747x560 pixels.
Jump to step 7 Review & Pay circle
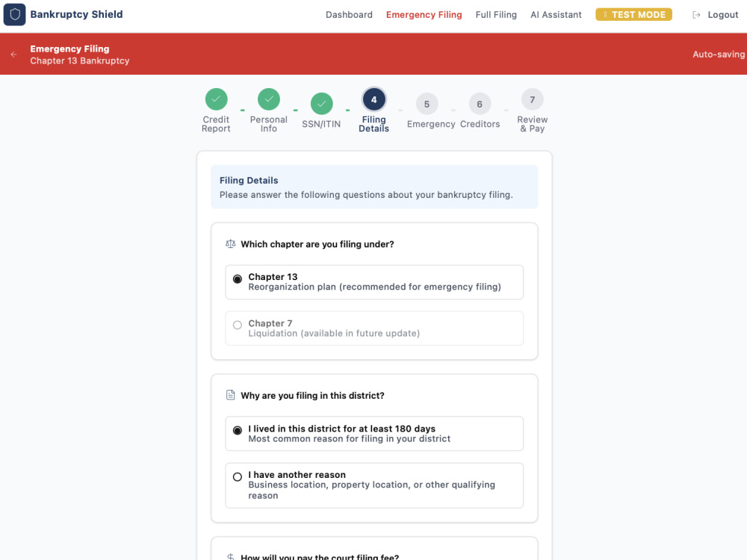(532, 99)
